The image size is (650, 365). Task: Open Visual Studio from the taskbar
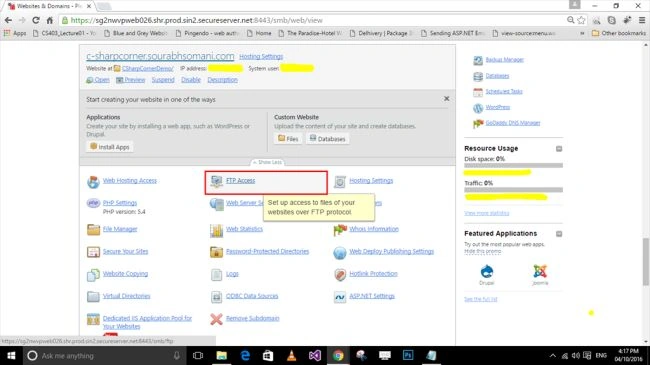315,355
